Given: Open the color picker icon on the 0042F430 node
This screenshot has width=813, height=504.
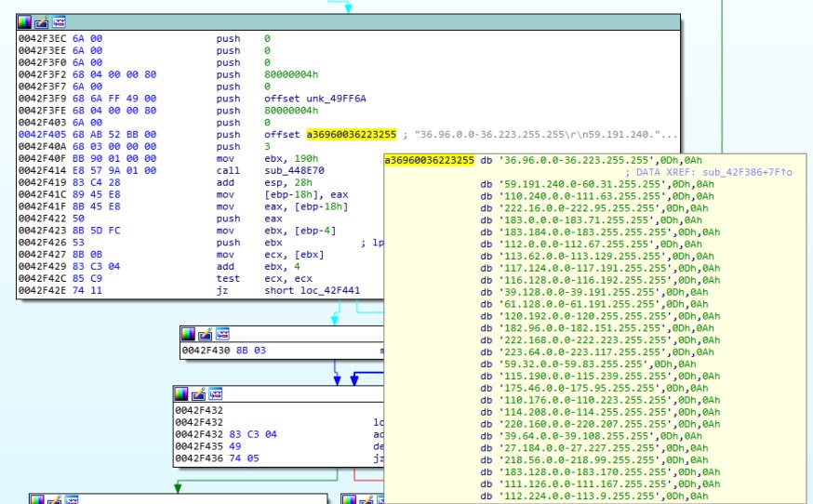Looking at the screenshot, I should click(x=188, y=334).
